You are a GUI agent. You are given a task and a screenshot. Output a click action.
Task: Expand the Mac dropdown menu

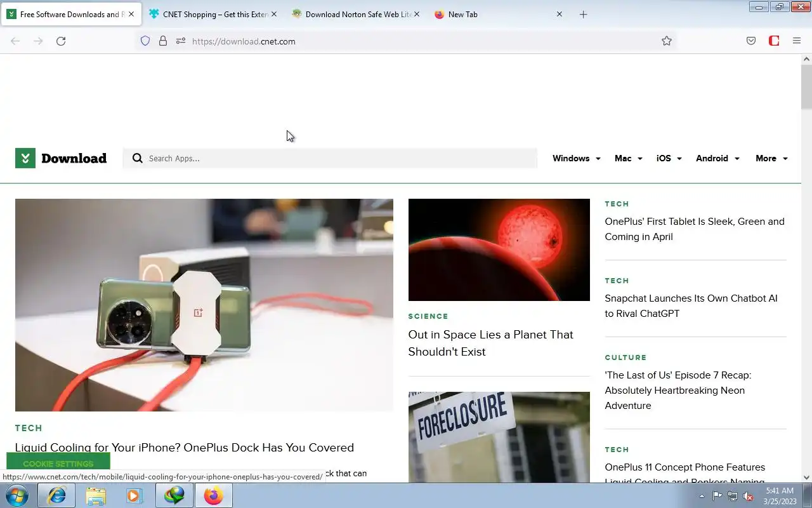(x=628, y=158)
